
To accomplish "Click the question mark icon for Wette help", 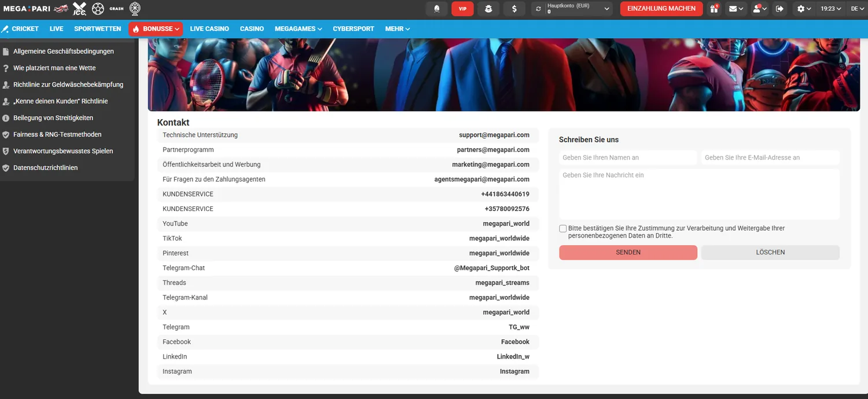I will click(6, 68).
